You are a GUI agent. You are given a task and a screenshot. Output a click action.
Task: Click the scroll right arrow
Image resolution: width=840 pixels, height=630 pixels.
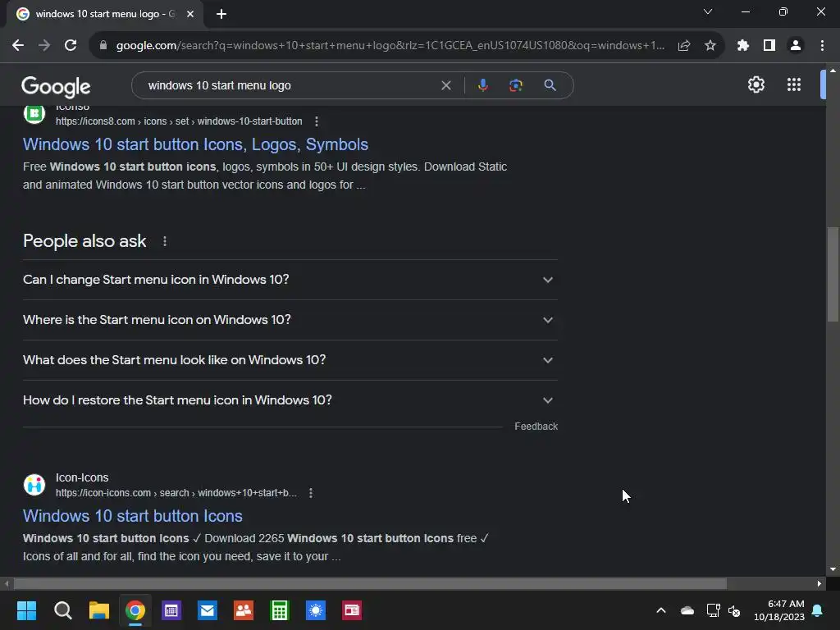click(x=819, y=583)
